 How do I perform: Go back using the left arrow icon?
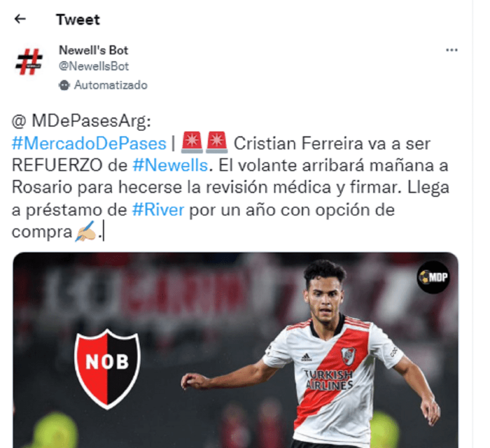point(20,19)
